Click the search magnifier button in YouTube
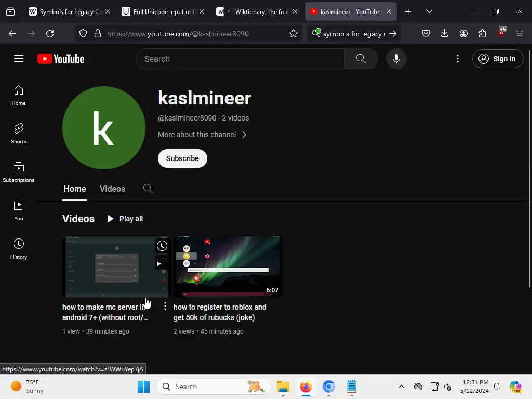Viewport: 532px width, 399px height. (361, 59)
